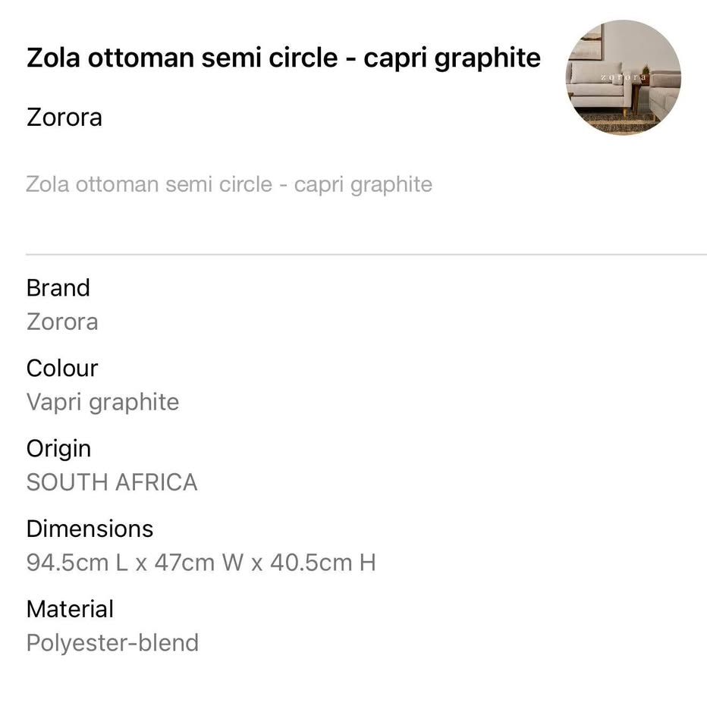Click the zorora logo text inside thumbnail
Viewport: 707px width, 728px height.
point(624,77)
